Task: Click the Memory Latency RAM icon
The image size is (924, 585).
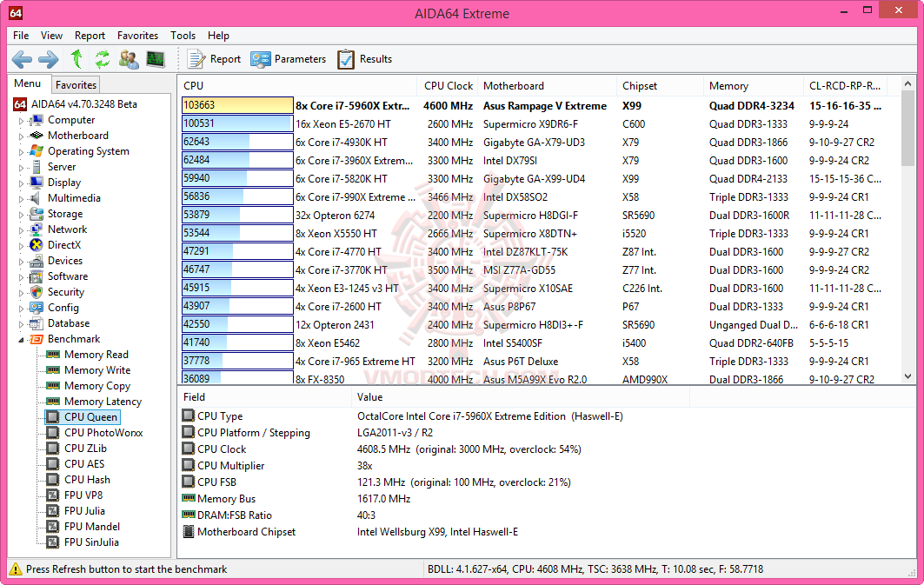Action: click(x=53, y=402)
